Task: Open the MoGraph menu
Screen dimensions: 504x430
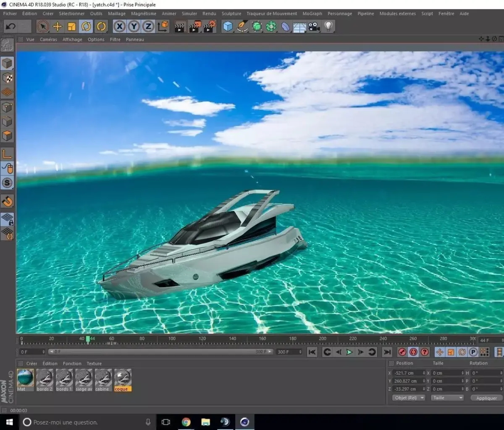Action: pos(312,13)
